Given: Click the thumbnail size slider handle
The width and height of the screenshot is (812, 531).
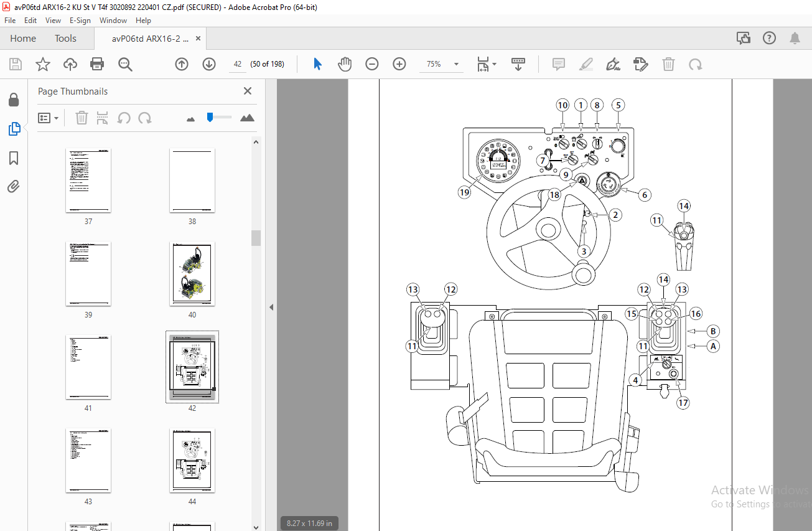Looking at the screenshot, I should pyautogui.click(x=210, y=117).
